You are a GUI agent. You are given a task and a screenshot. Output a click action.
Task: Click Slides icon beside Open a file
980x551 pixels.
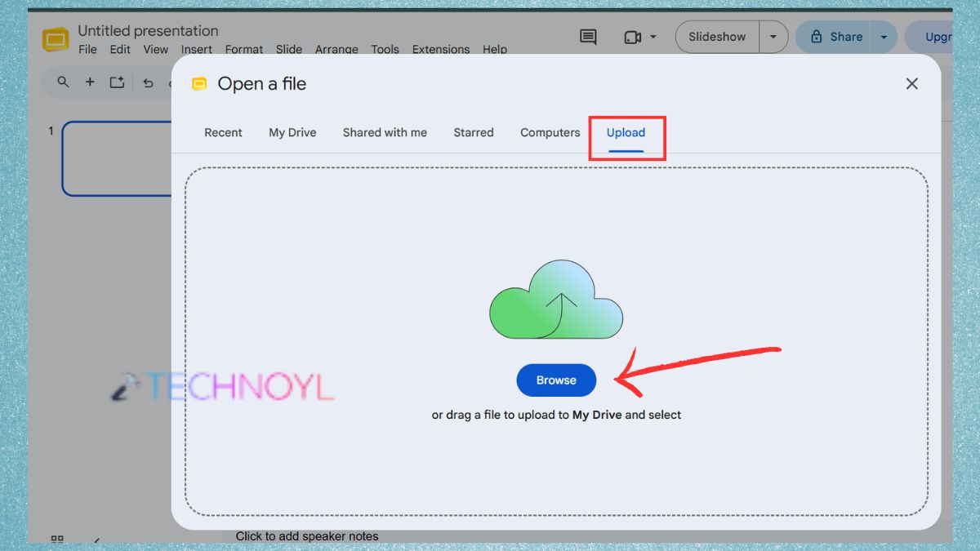pyautogui.click(x=198, y=83)
